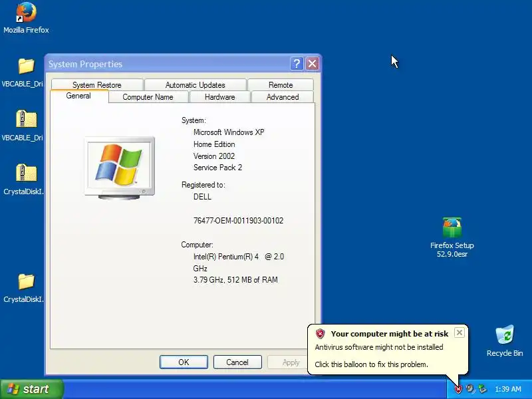The height and width of the screenshot is (399, 532).
Task: Click the registered owner 'DELL' text
Action: coord(202,197)
